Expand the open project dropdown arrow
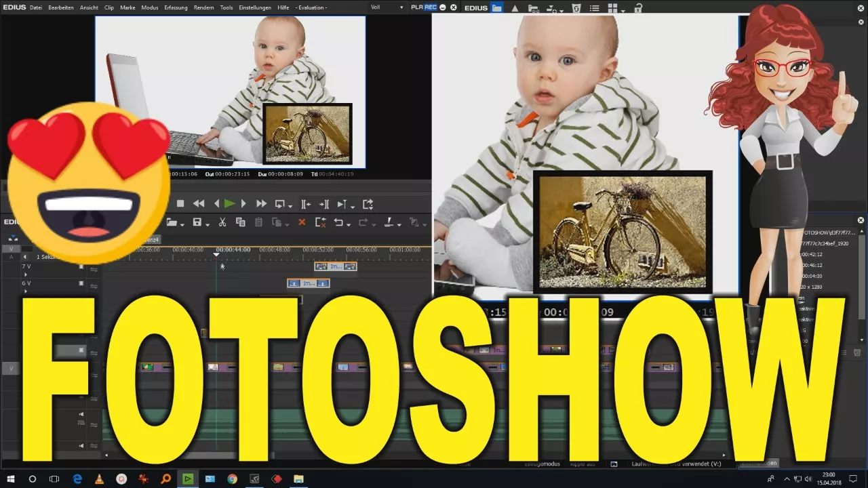This screenshot has height=488, width=868. pyautogui.click(x=183, y=224)
